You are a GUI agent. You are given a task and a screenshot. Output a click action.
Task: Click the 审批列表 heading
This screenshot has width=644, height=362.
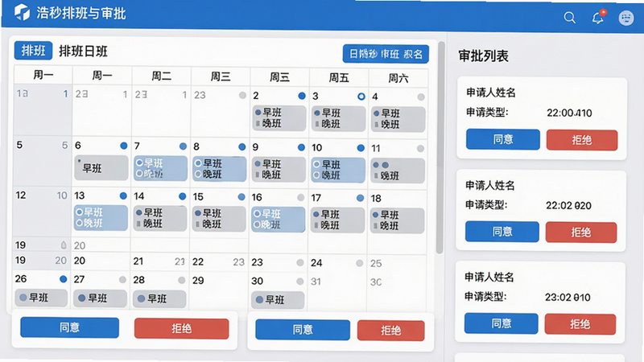484,56
